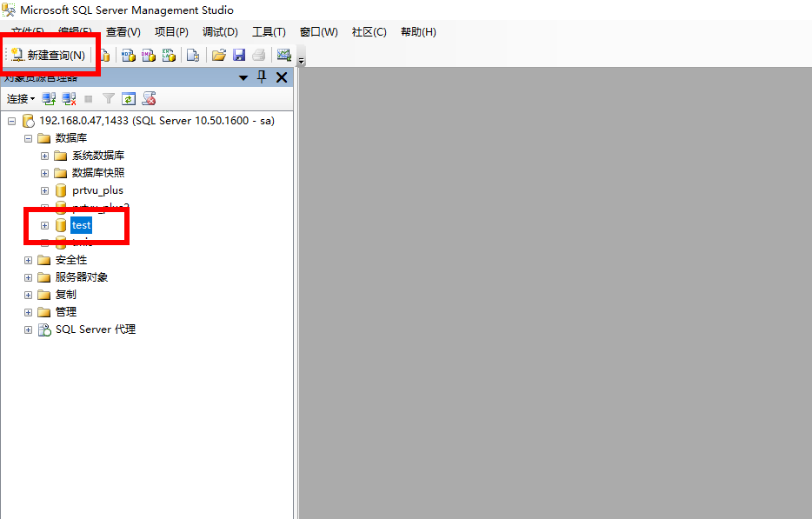
Task: Collapse the 192.168.0.47,1433 server node
Action: pyautogui.click(x=12, y=121)
